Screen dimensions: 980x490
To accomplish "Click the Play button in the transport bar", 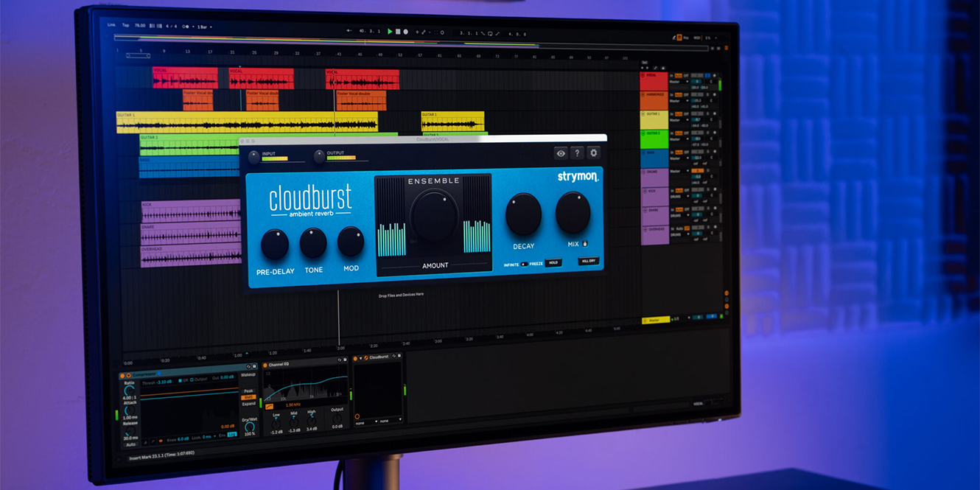I will tap(390, 32).
